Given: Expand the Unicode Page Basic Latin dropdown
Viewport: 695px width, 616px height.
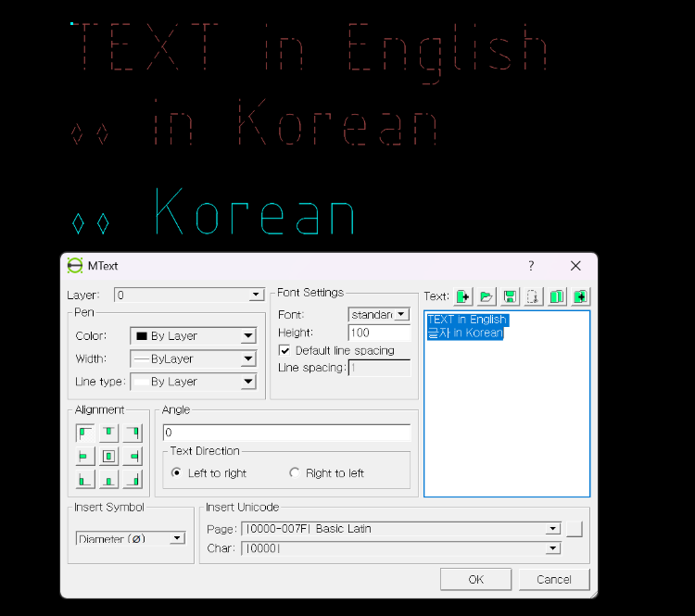Looking at the screenshot, I should (552, 529).
